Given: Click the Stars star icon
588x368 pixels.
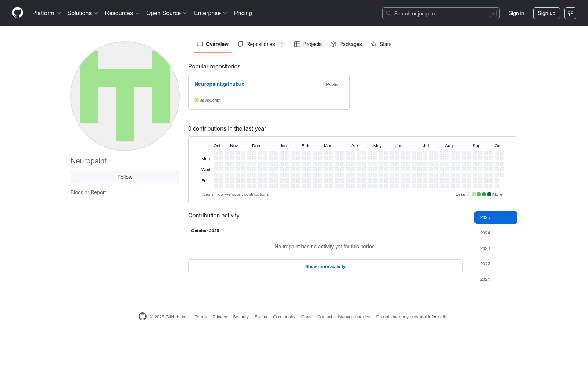Looking at the screenshot, I should [x=374, y=44].
